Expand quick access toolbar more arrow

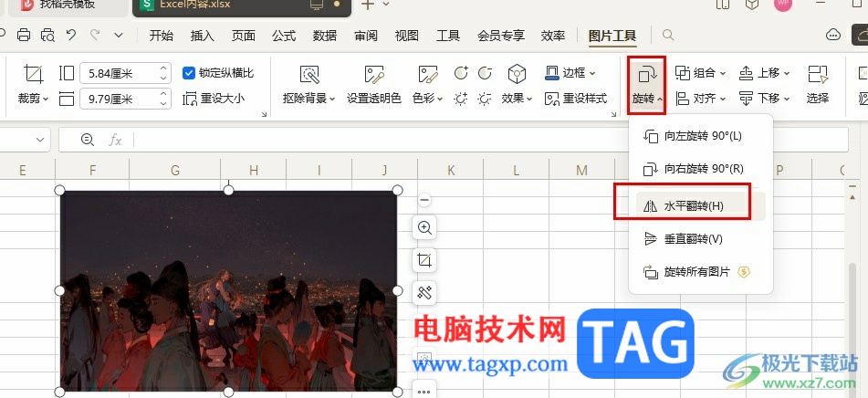(x=119, y=36)
